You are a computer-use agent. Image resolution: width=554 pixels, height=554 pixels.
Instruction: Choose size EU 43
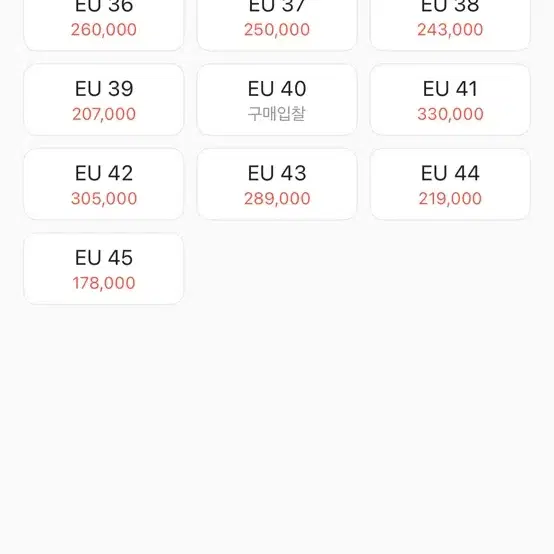click(277, 184)
